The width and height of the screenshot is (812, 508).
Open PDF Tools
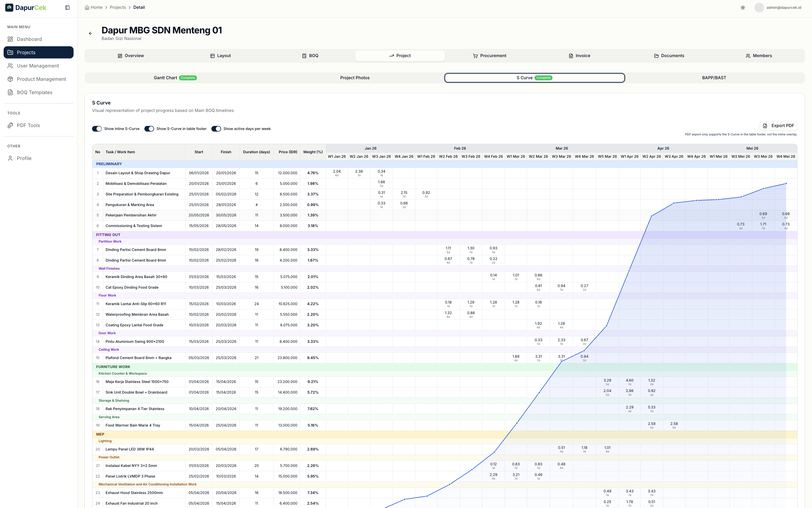pos(39,125)
